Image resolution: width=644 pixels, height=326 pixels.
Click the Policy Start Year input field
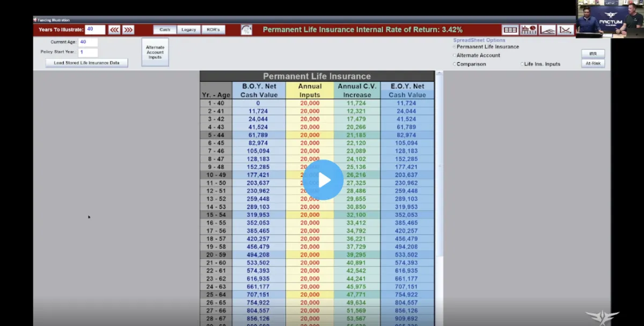coord(88,52)
